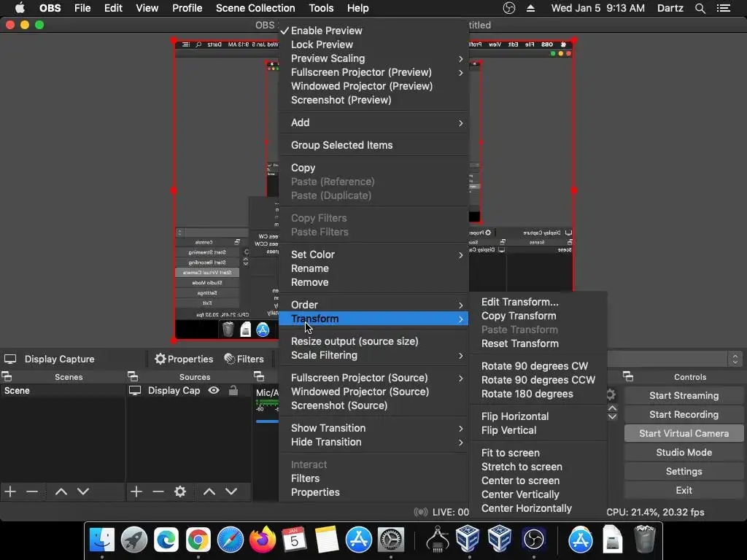This screenshot has width=747, height=560.
Task: Click Start Virtual Camera button
Action: click(684, 433)
